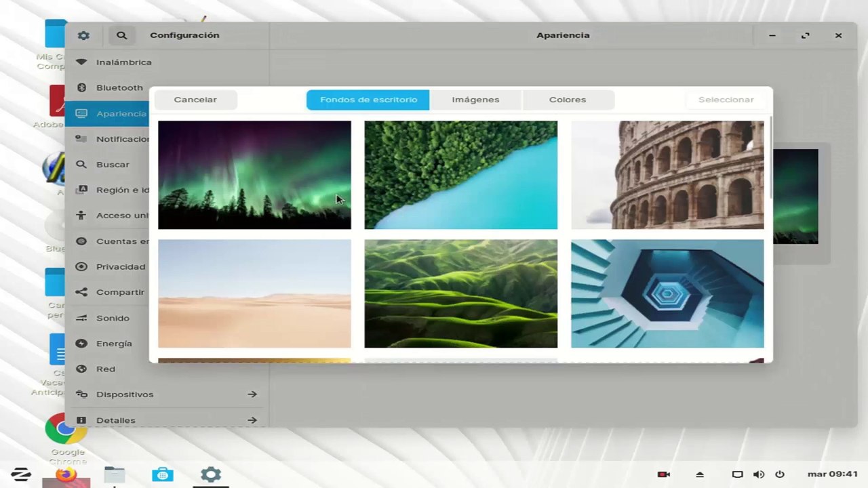Click the Seleccionar button
Image resolution: width=868 pixels, height=488 pixels.
(726, 100)
